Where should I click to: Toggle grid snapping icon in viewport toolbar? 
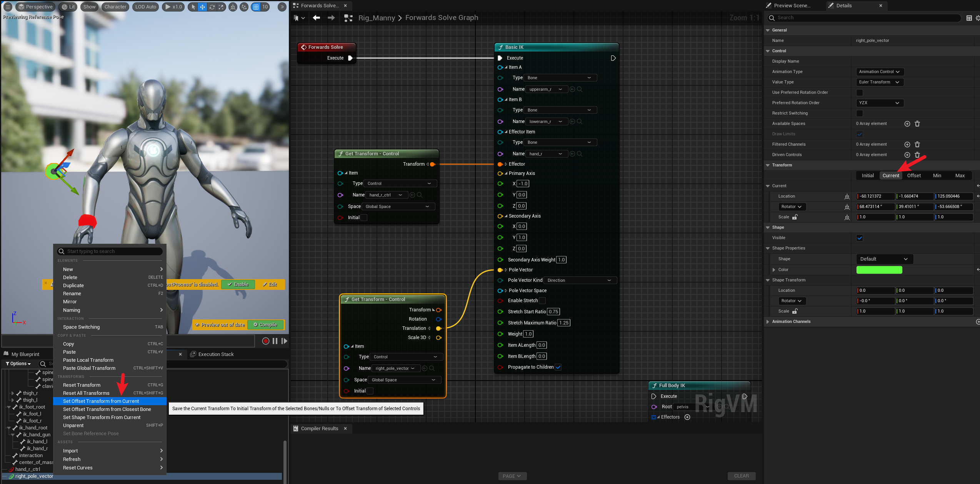click(x=256, y=7)
